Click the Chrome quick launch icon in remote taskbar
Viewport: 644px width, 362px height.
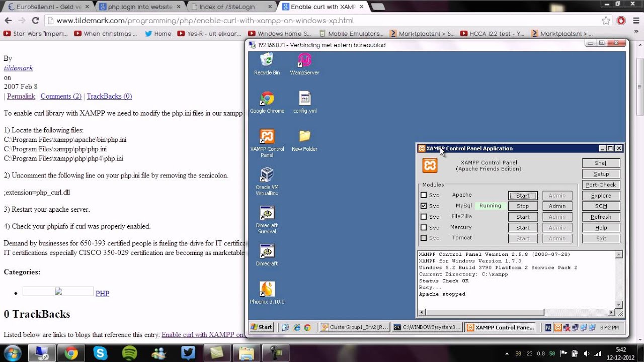pyautogui.click(x=307, y=327)
